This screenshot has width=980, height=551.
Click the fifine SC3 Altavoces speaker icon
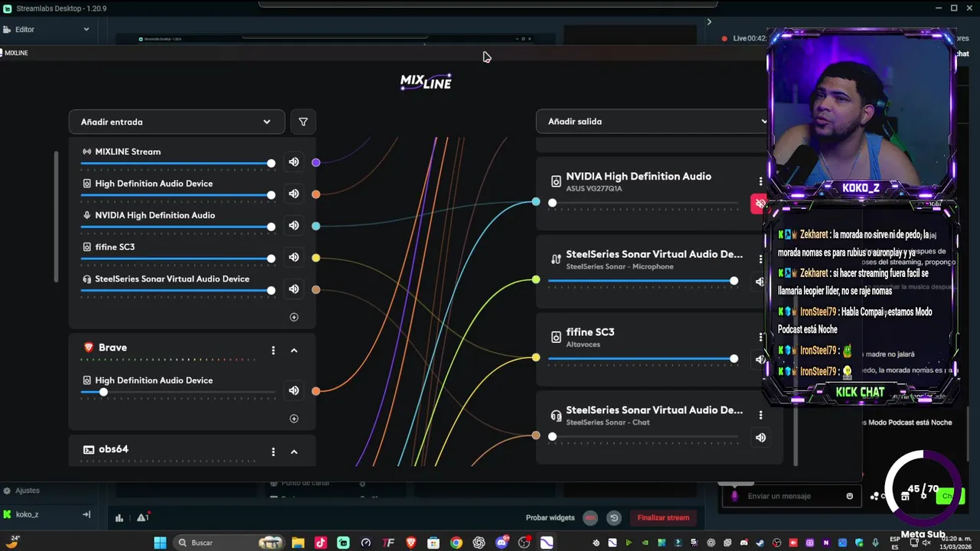click(556, 337)
